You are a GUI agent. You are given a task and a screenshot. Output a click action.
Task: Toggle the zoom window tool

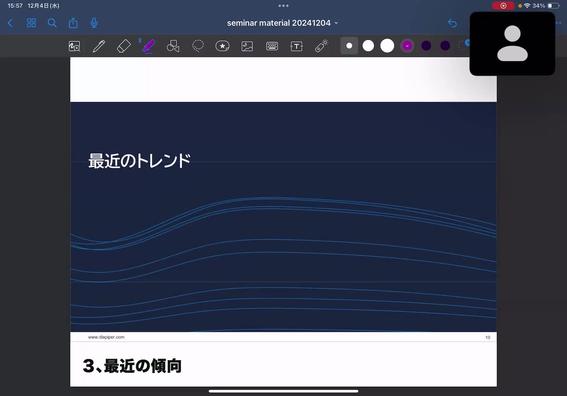tap(74, 46)
